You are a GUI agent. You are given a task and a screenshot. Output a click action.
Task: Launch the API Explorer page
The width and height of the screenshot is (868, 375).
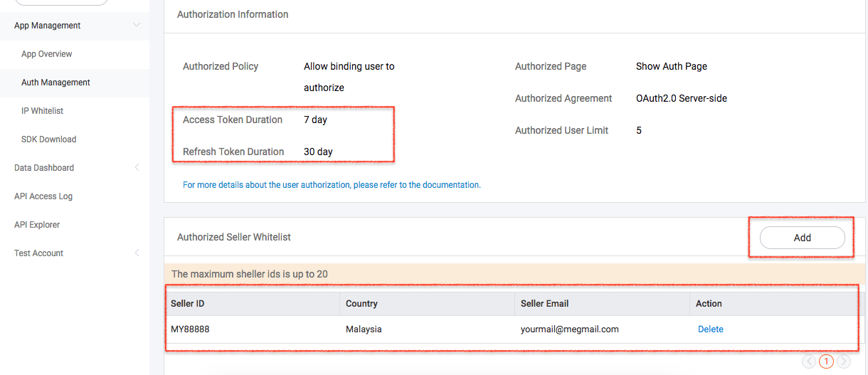pyautogui.click(x=37, y=225)
